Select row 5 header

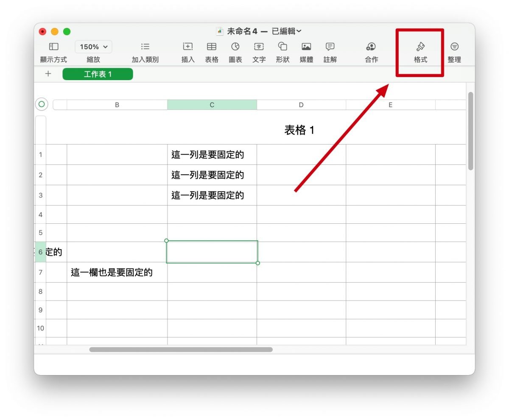coord(41,233)
